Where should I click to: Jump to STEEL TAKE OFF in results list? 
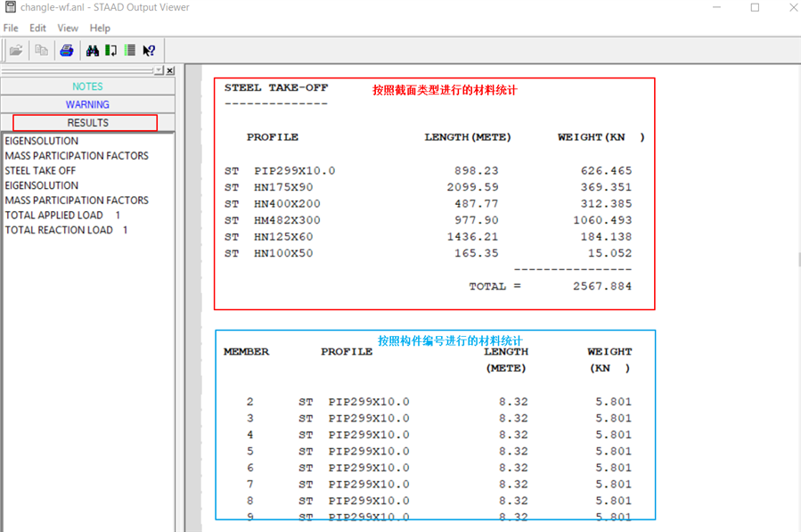point(40,170)
